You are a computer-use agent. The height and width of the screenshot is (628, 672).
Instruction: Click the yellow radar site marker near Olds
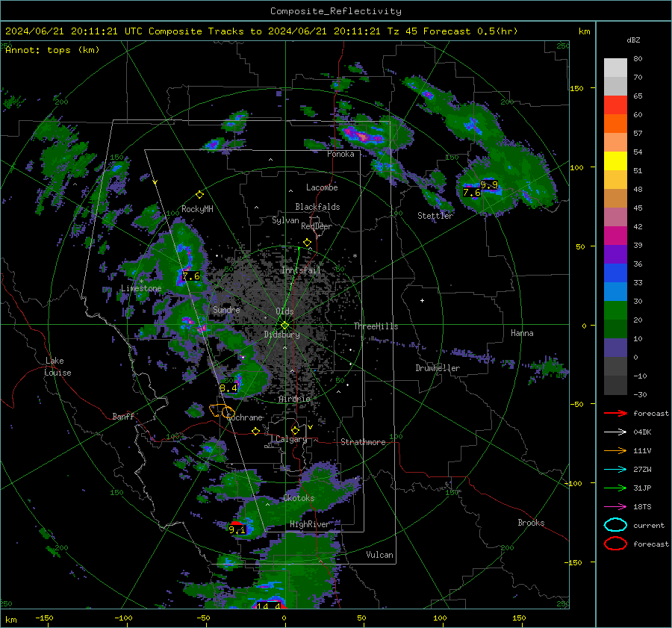pyautogui.click(x=285, y=325)
